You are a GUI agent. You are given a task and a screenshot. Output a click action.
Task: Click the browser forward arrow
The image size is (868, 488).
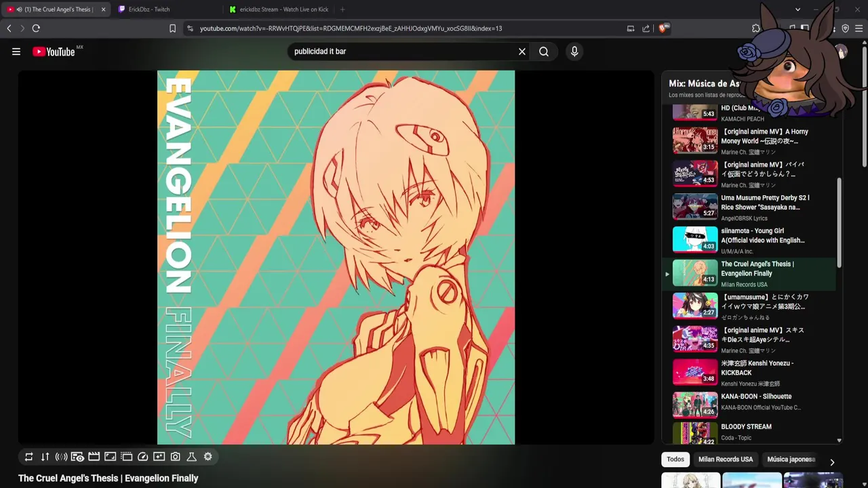tap(22, 28)
